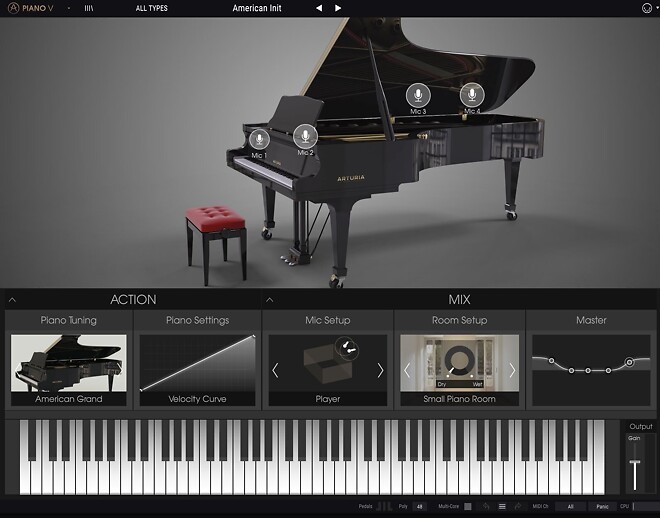Click the Dry/Wet room knob
Screen dimensions: 660x518
point(459,361)
